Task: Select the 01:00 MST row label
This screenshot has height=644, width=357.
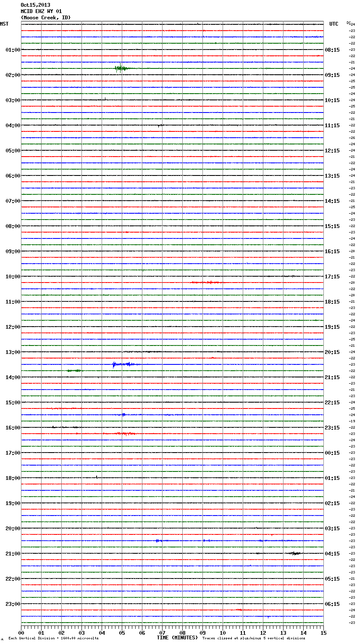Action: pos(13,50)
